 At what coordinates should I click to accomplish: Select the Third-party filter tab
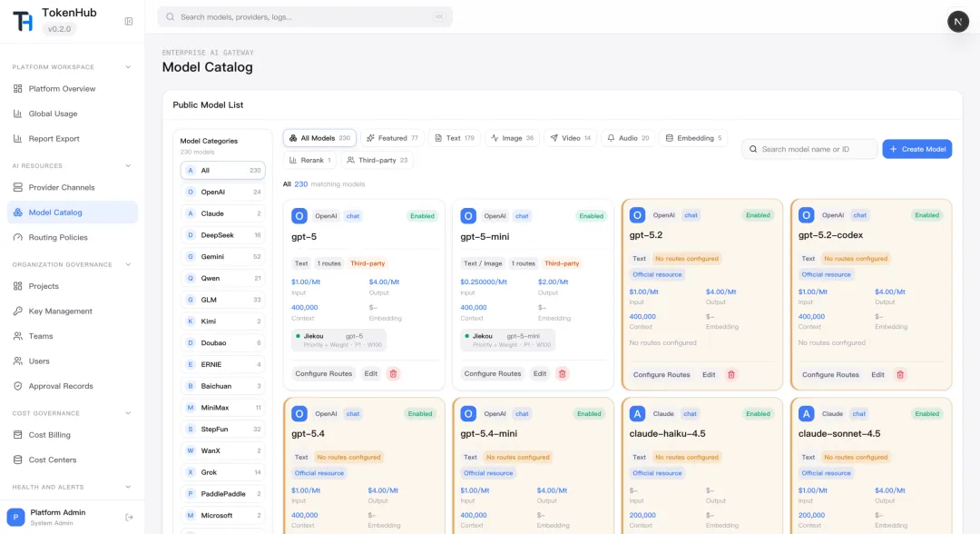coord(377,161)
